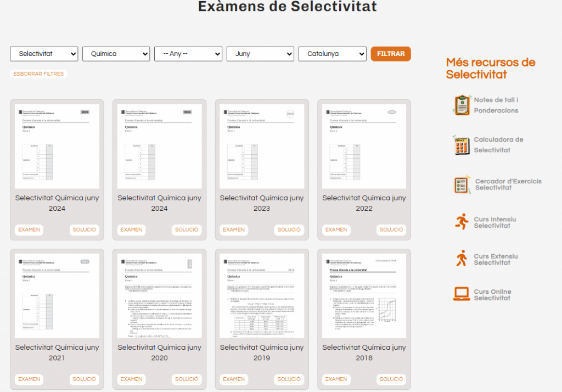This screenshot has width=562, height=392.
Task: Open the Curs Online Selectivitat link
Action: click(492, 295)
